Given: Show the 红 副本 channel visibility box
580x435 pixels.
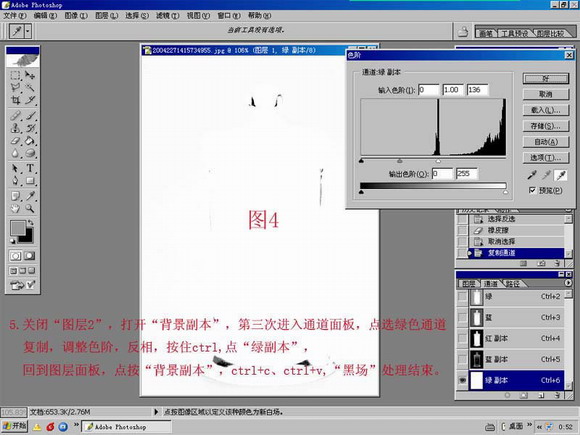Looking at the screenshot, I should [462, 338].
